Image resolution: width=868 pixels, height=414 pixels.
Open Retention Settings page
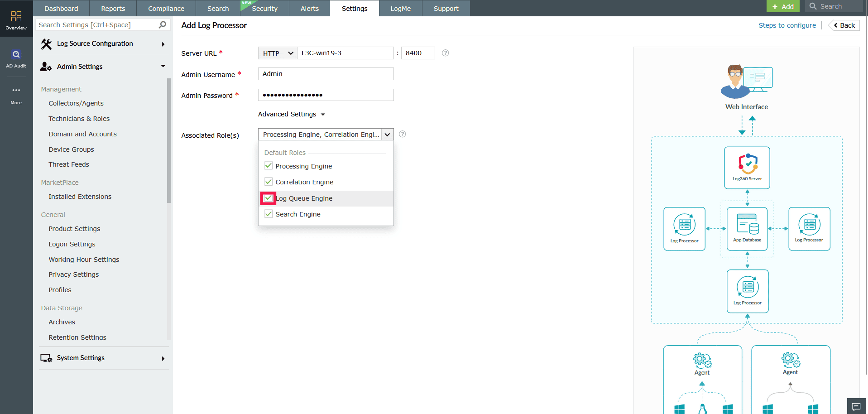(77, 337)
